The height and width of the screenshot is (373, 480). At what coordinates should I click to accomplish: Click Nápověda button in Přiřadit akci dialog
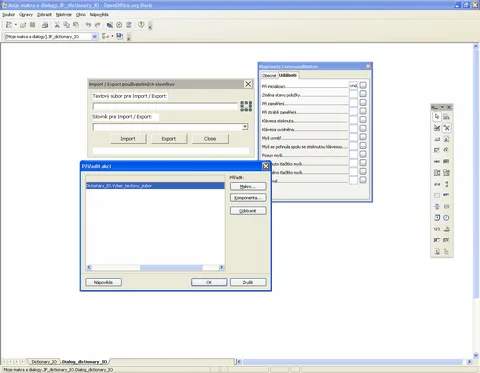103,282
